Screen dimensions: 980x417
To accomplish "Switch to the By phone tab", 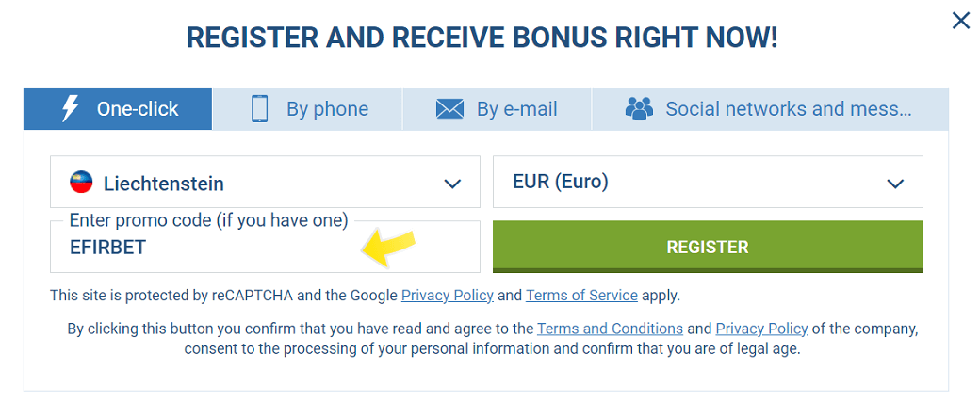I will tap(307, 108).
